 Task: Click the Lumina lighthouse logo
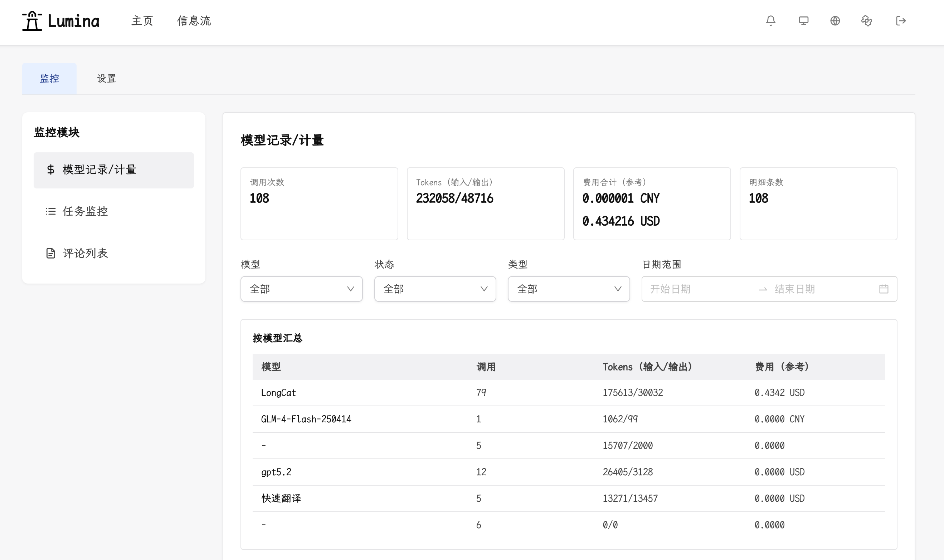tap(61, 21)
